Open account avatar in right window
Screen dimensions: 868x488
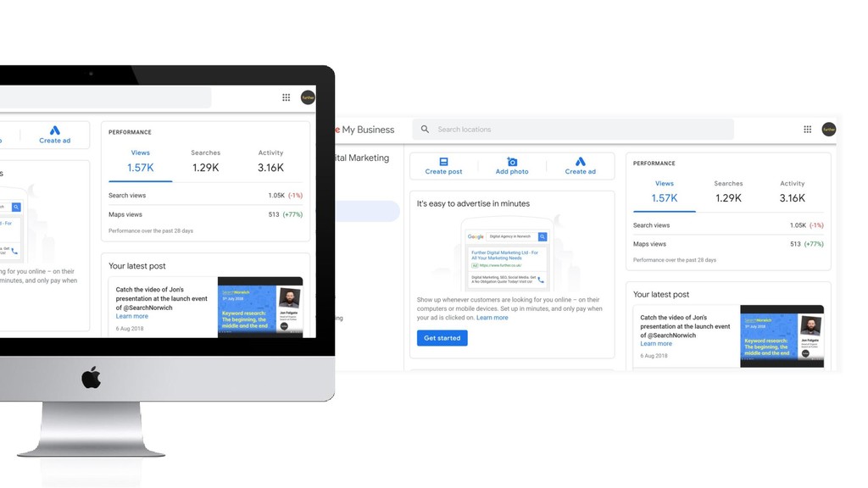pyautogui.click(x=829, y=130)
